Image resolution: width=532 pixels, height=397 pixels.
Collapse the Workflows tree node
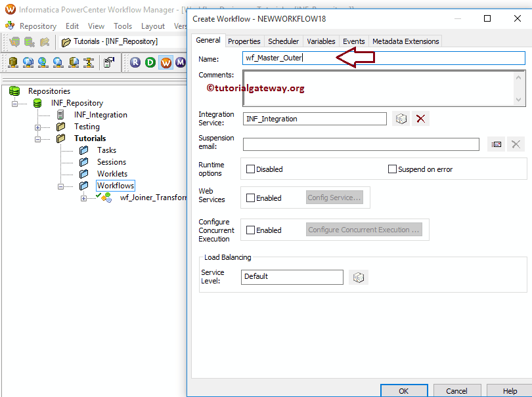coord(60,186)
